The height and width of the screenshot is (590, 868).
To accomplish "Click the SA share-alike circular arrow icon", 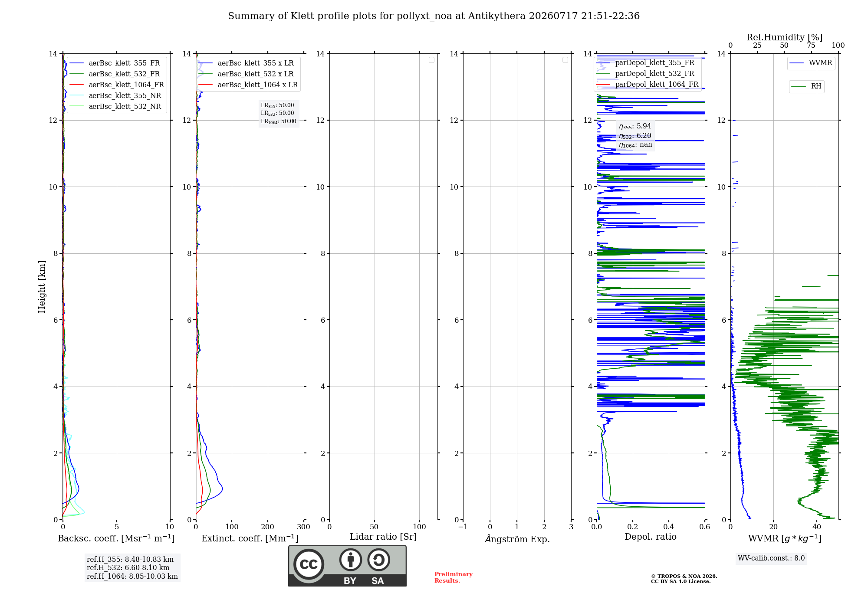I will (378, 560).
